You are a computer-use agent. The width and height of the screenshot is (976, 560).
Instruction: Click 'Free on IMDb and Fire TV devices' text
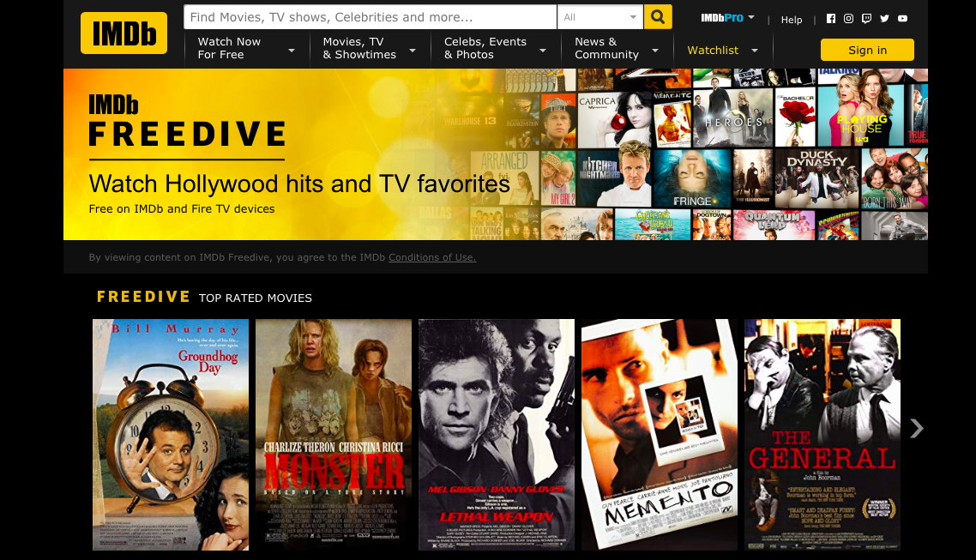[182, 209]
